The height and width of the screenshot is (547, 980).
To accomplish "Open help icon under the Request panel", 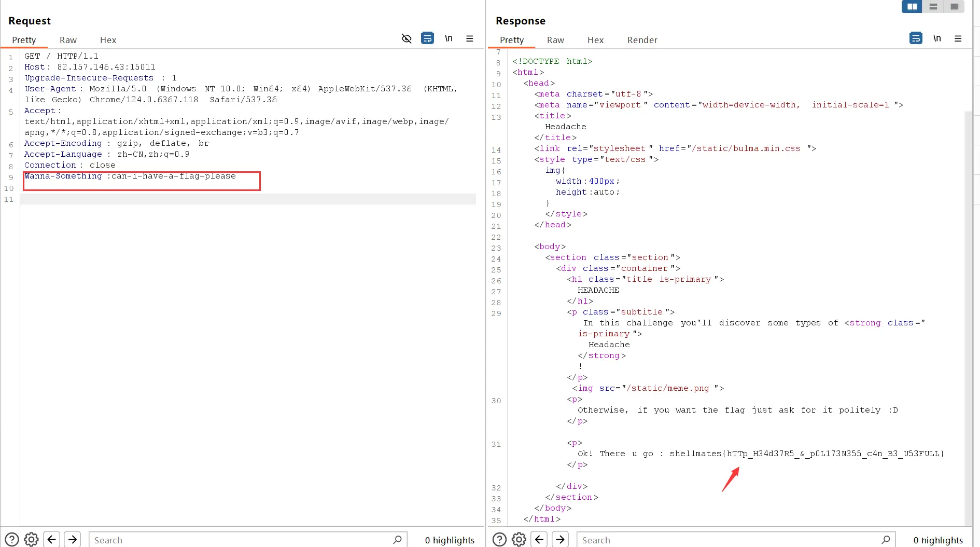I will pos(12,540).
